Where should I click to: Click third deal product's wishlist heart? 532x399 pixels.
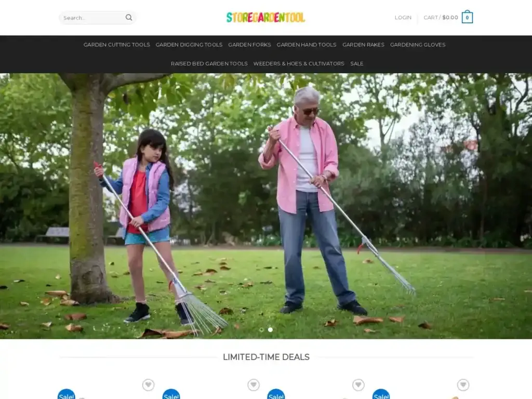(358, 385)
